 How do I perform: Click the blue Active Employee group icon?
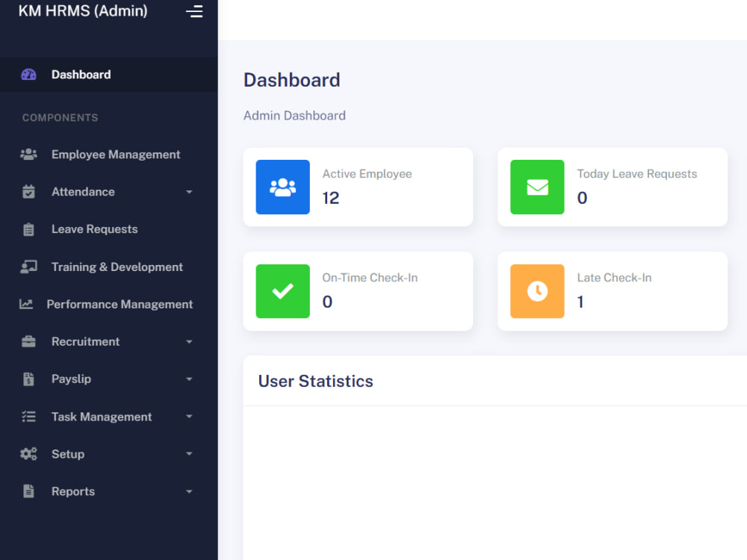pos(282,187)
